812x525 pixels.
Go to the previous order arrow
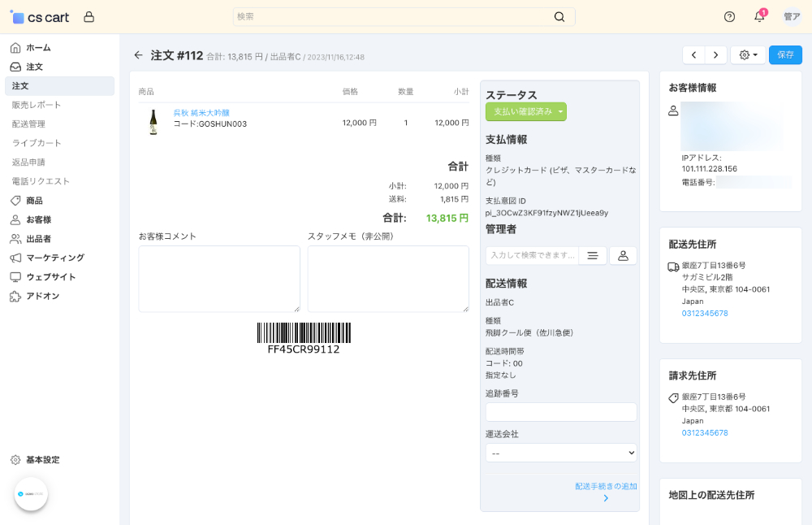(693, 55)
